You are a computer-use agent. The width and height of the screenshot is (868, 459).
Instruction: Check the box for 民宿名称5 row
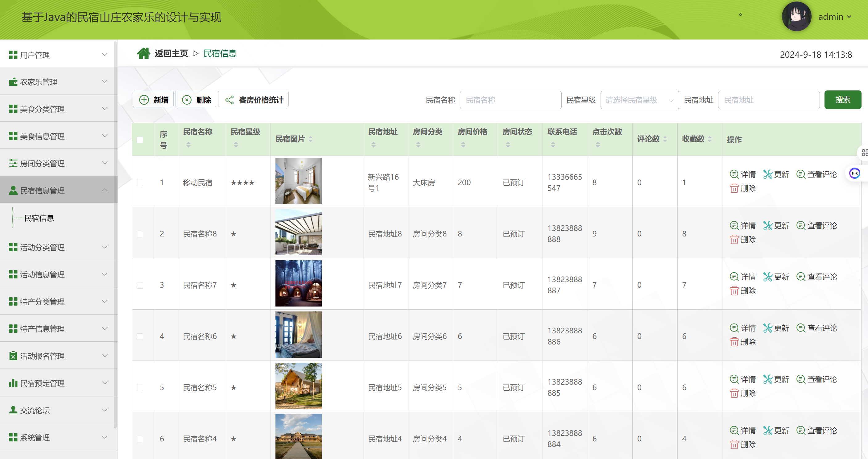[x=140, y=388]
